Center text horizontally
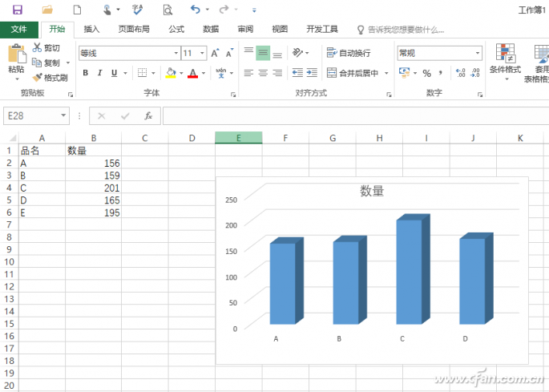549x392 pixels. pyautogui.click(x=263, y=73)
